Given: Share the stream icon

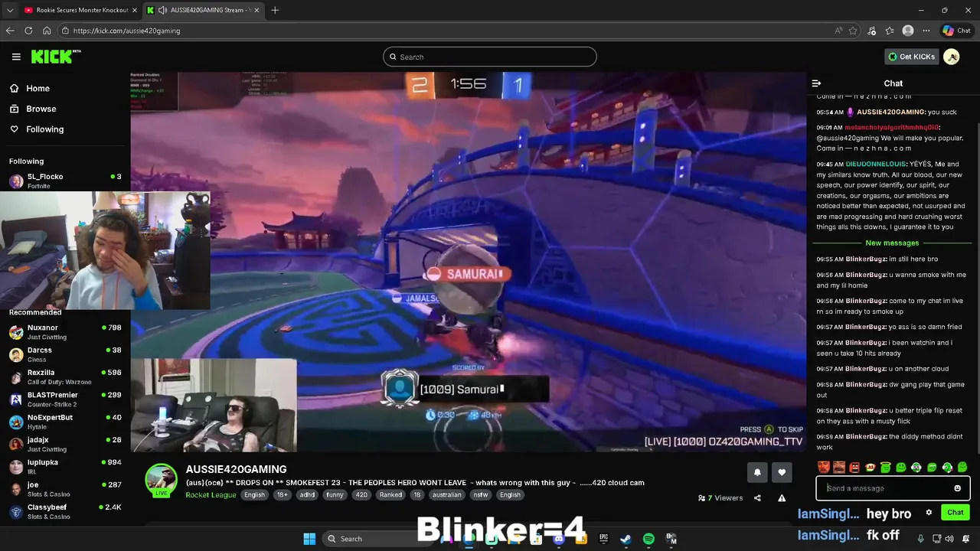Looking at the screenshot, I should coord(757,498).
